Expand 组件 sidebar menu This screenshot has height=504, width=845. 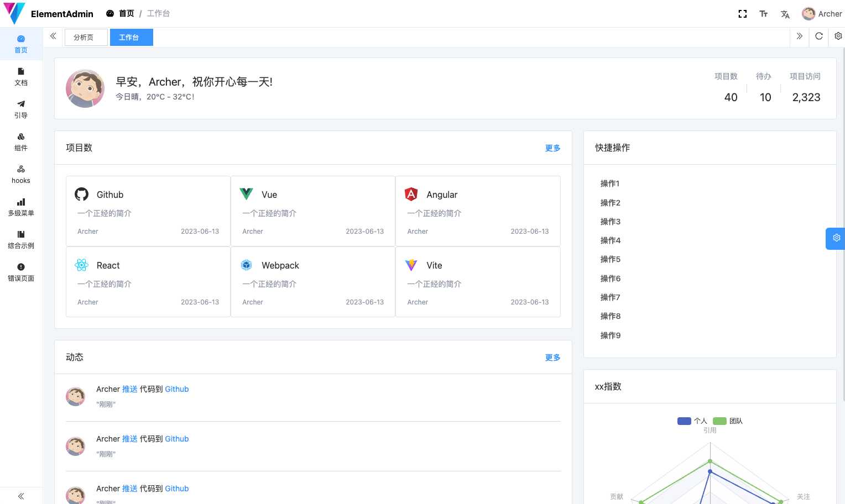[x=21, y=142]
